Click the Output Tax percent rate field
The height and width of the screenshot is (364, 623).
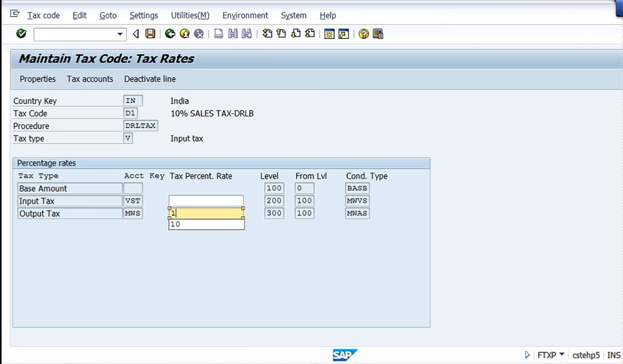[x=206, y=213]
